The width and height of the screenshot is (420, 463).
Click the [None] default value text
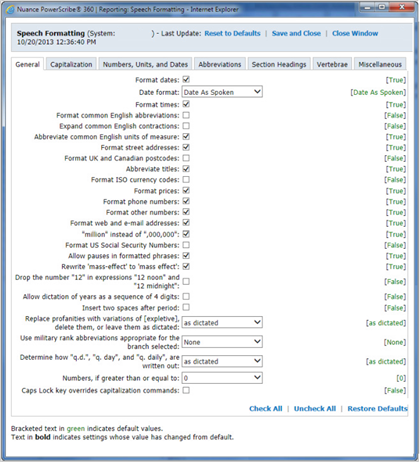point(395,342)
